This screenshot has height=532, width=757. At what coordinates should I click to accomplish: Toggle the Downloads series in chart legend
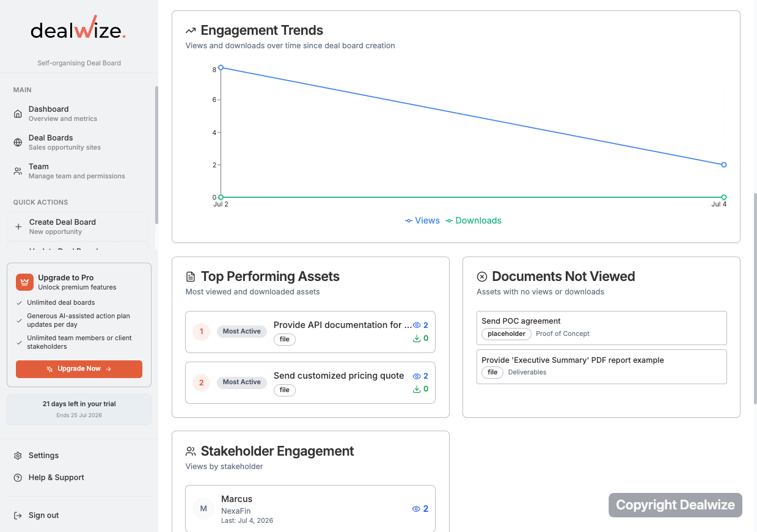pos(474,220)
